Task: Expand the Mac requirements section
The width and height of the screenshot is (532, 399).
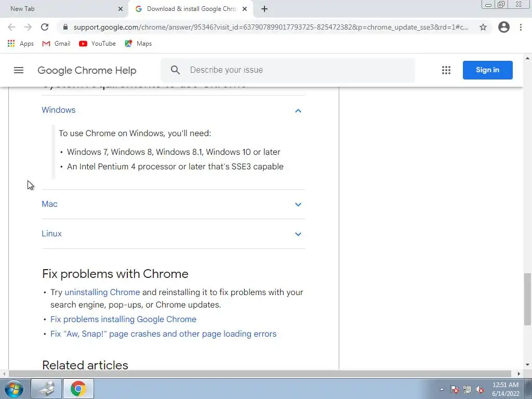Action: pyautogui.click(x=174, y=204)
